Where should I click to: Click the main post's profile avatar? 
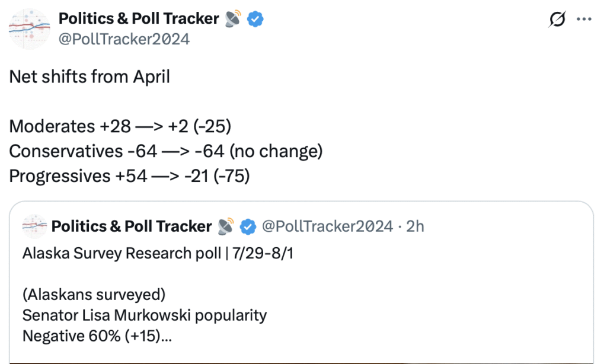click(x=30, y=29)
